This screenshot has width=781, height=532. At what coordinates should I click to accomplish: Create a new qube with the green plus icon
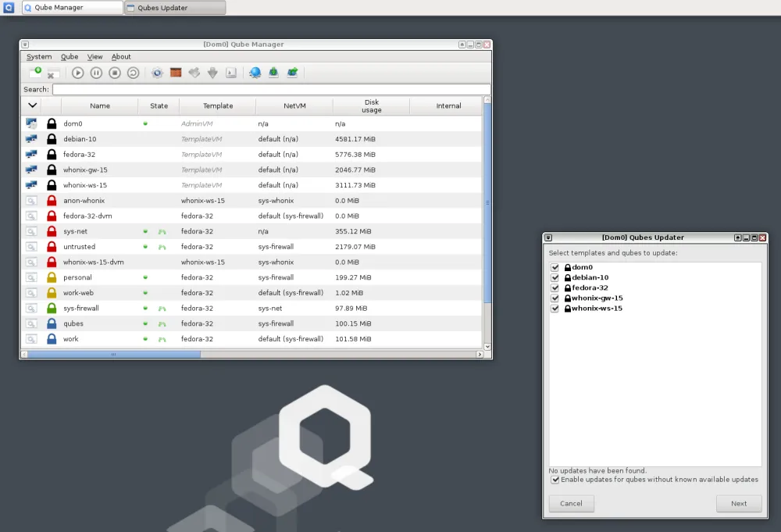36,72
